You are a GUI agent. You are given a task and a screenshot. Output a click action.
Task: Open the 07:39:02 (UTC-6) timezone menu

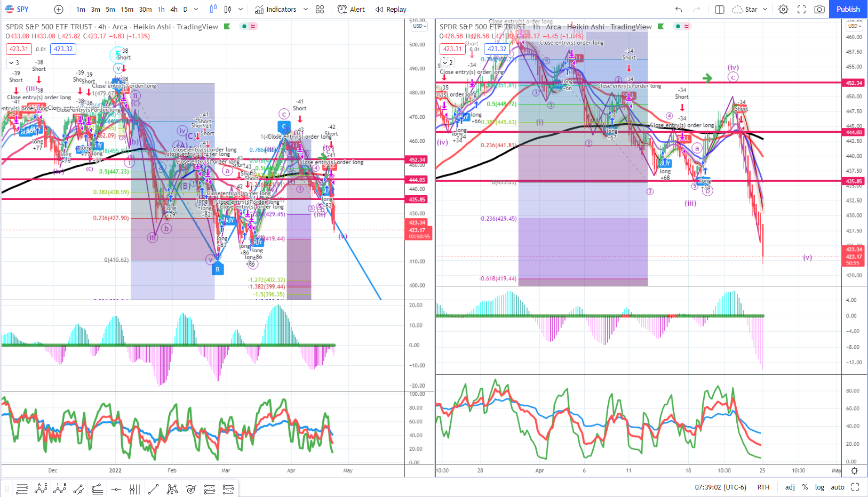pos(720,487)
